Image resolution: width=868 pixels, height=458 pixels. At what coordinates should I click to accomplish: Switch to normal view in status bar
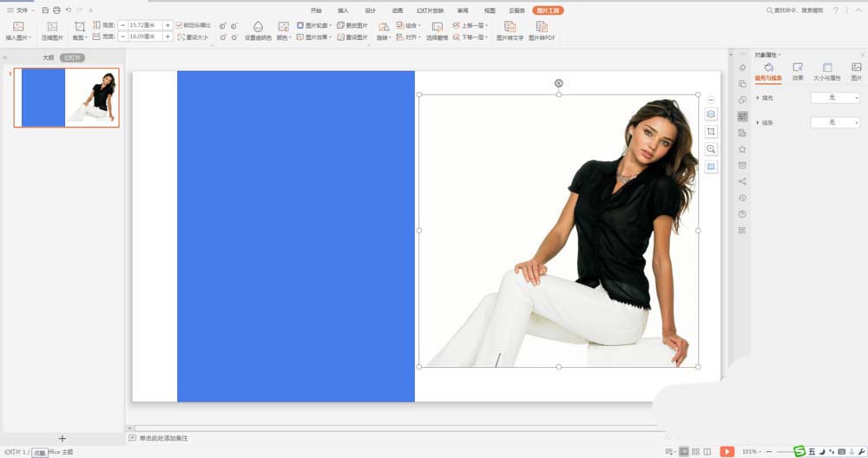click(684, 452)
